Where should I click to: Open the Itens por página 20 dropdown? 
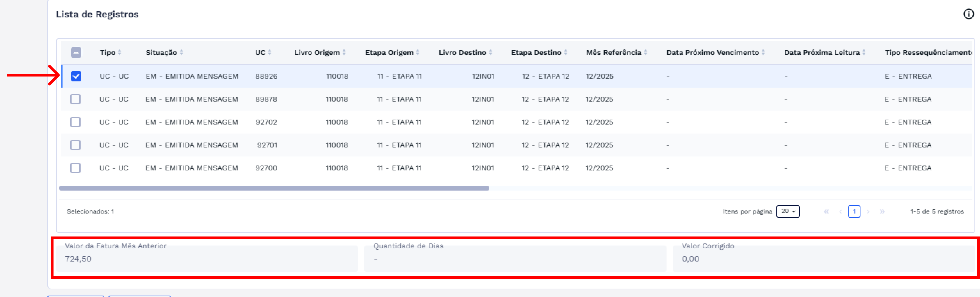pyautogui.click(x=788, y=211)
